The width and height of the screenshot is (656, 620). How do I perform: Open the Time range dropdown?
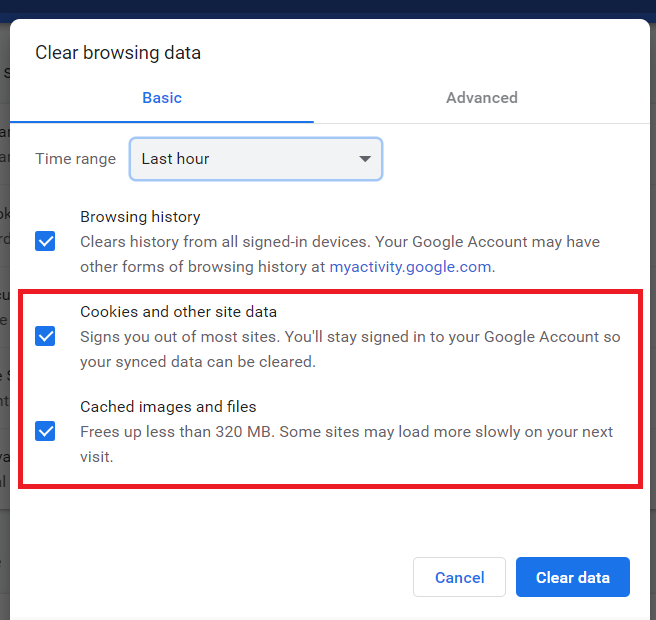click(256, 159)
